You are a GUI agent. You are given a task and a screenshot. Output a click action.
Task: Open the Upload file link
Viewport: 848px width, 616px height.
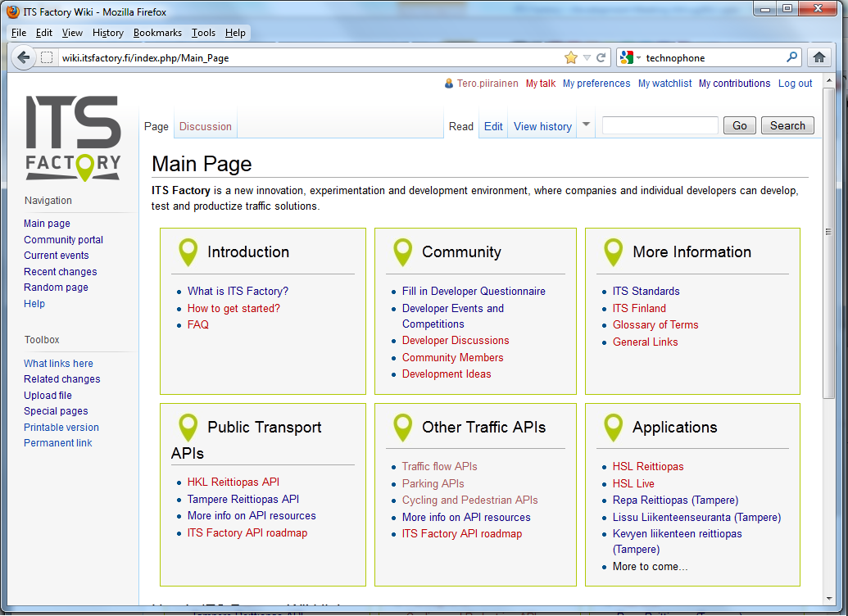pos(48,396)
